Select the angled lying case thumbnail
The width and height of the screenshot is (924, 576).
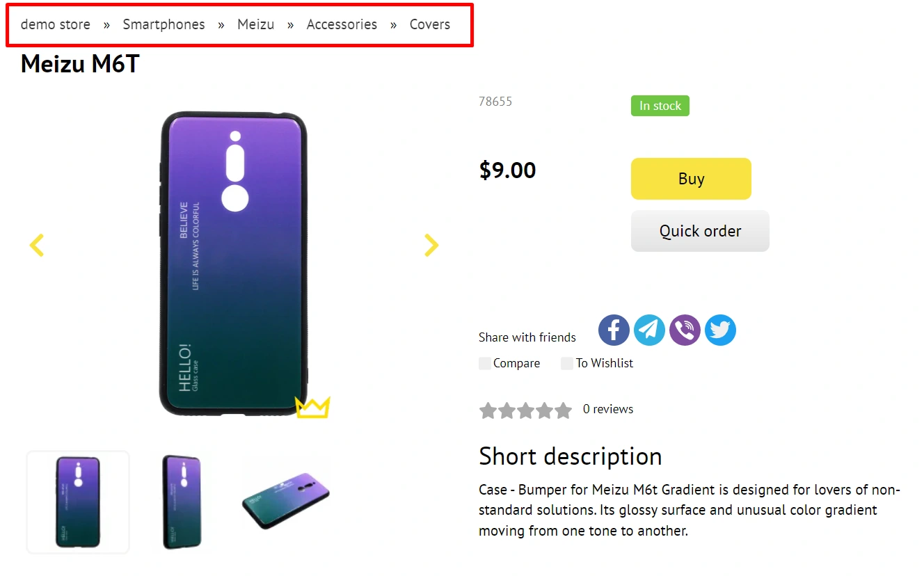pos(286,501)
